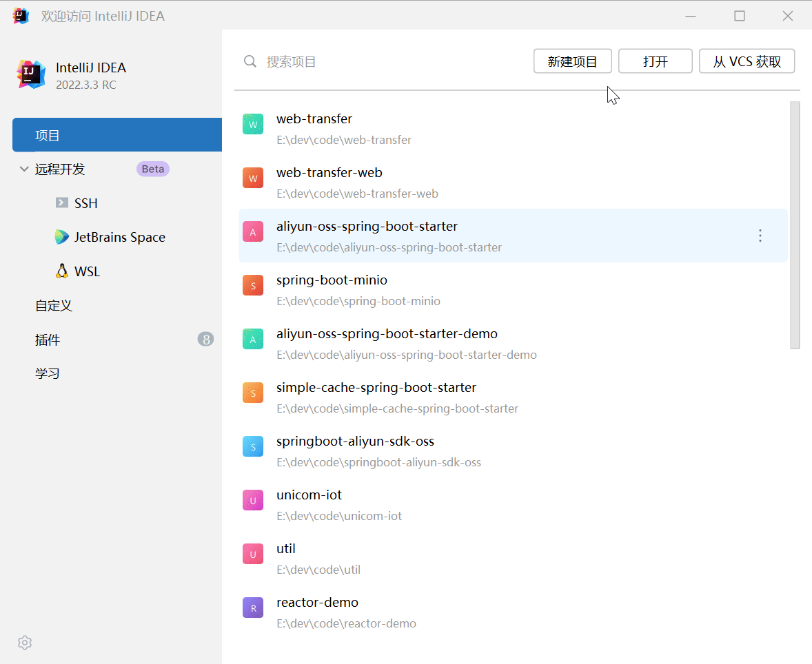Image resolution: width=812 pixels, height=664 pixels.
Task: Open the reactor-demo project
Action: click(x=513, y=613)
